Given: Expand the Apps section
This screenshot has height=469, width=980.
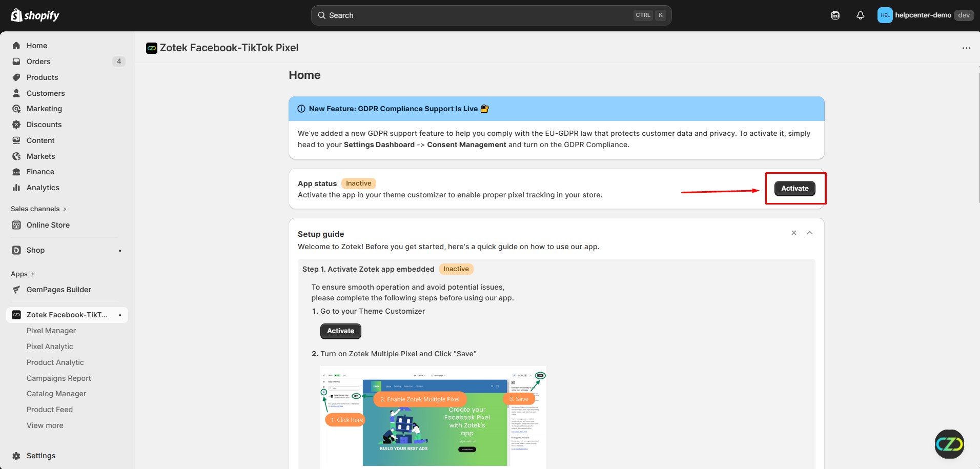Looking at the screenshot, I should point(23,274).
